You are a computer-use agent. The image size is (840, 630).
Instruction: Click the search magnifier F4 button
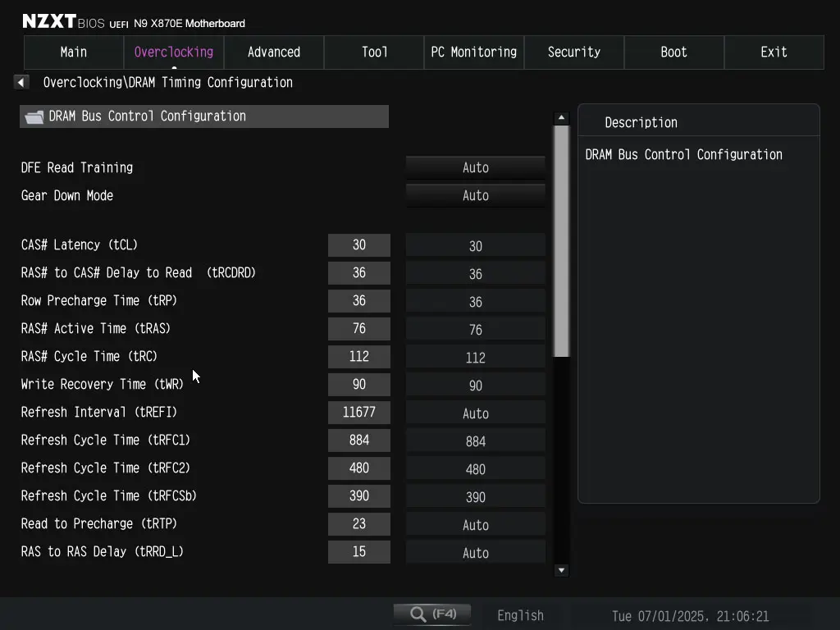pyautogui.click(x=432, y=614)
